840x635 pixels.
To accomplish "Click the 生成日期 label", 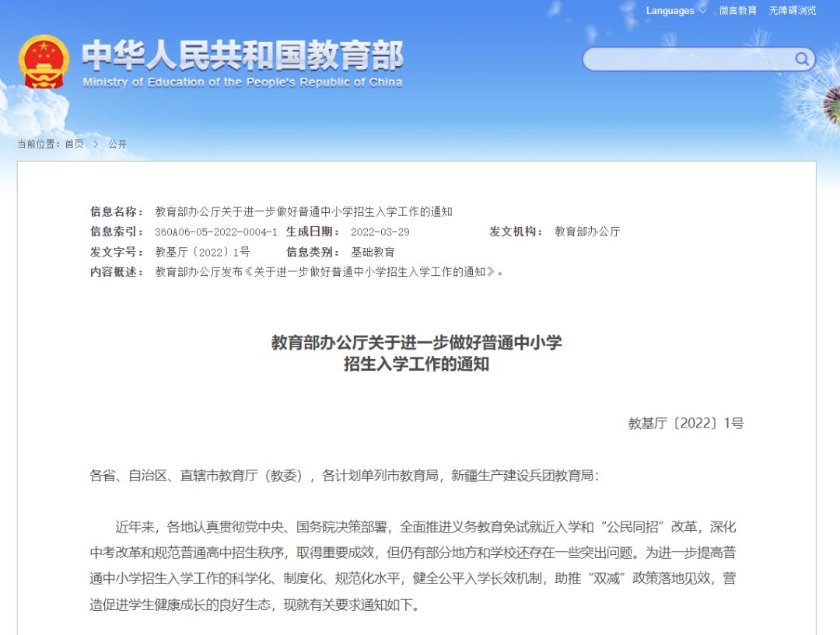I will [313, 232].
